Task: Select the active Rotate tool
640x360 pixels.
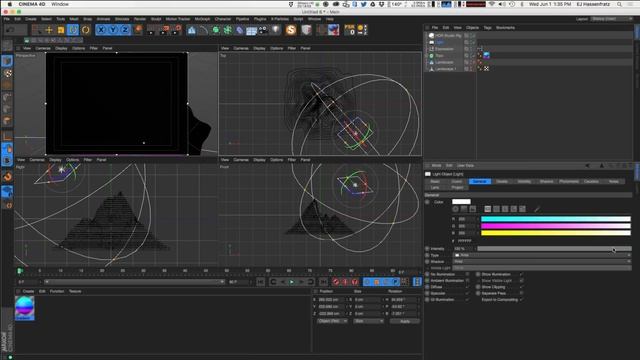Action: [73, 30]
